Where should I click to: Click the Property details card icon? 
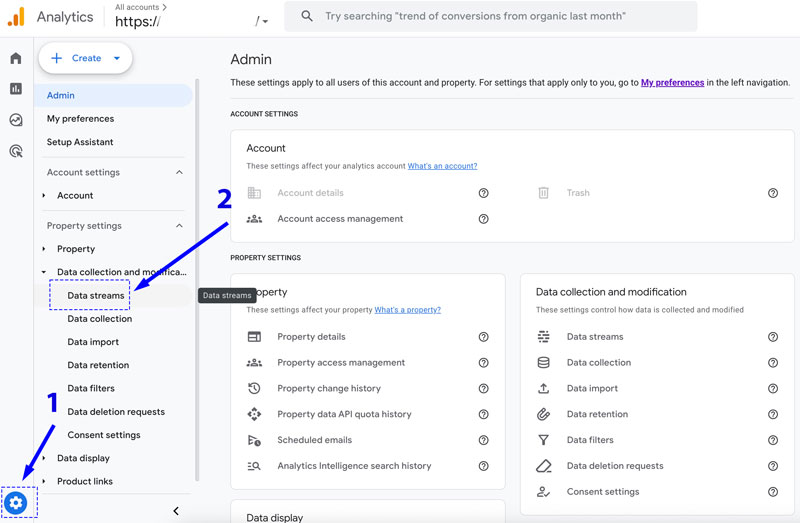pos(254,337)
